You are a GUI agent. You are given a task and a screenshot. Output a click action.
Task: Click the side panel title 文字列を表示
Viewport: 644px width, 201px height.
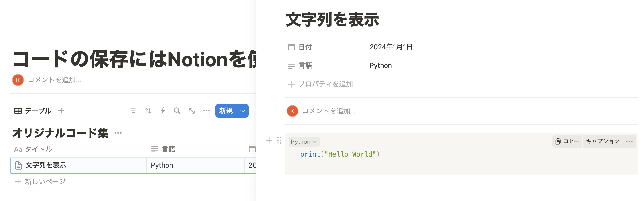[x=332, y=20]
